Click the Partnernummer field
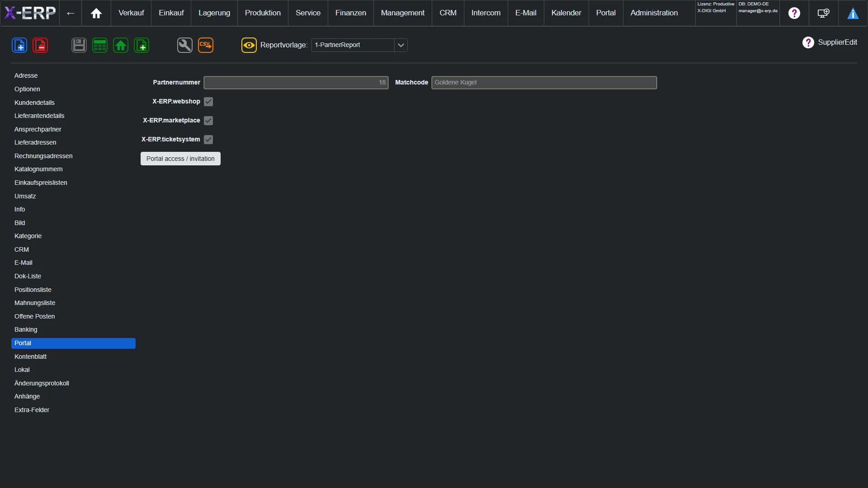This screenshot has height=488, width=868. click(x=296, y=83)
